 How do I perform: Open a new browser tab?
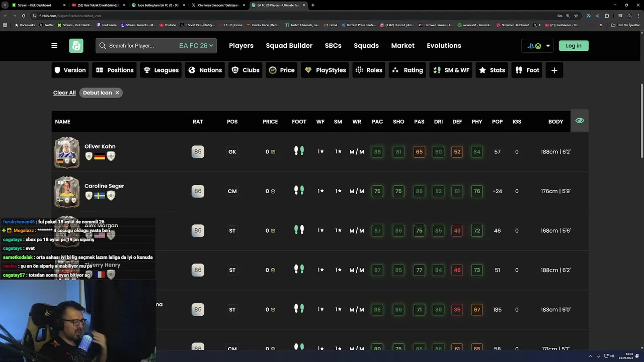[x=313, y=5]
